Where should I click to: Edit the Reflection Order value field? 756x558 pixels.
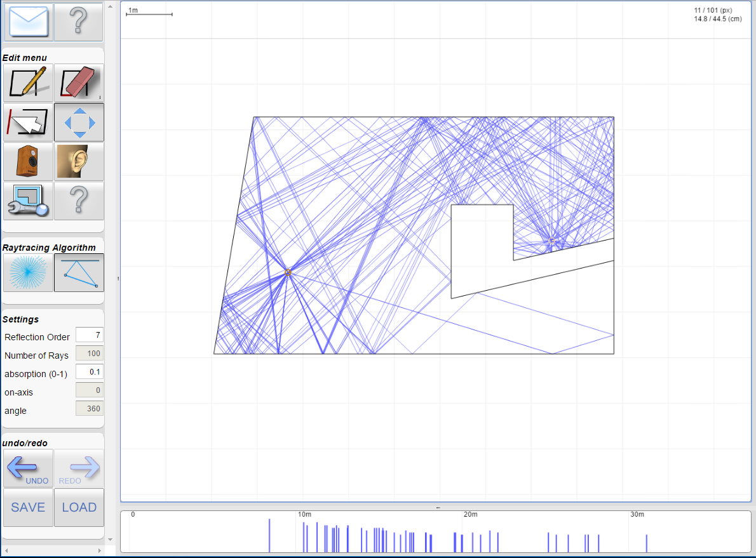coord(89,335)
